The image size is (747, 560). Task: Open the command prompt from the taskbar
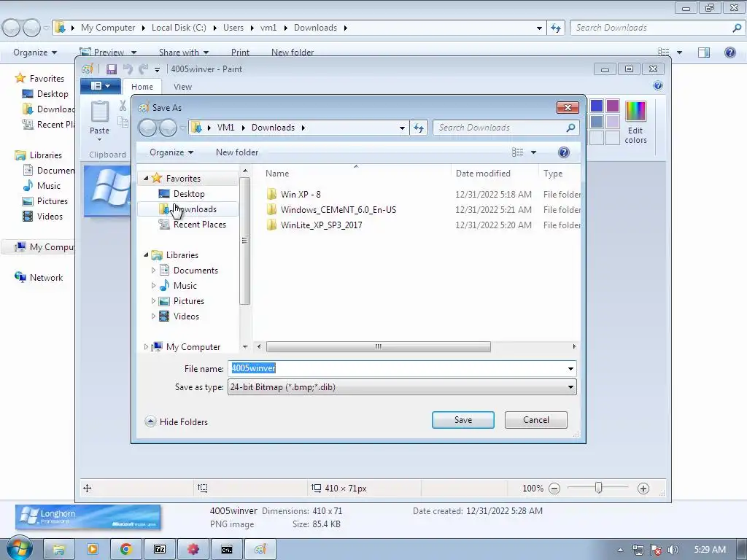point(227,550)
